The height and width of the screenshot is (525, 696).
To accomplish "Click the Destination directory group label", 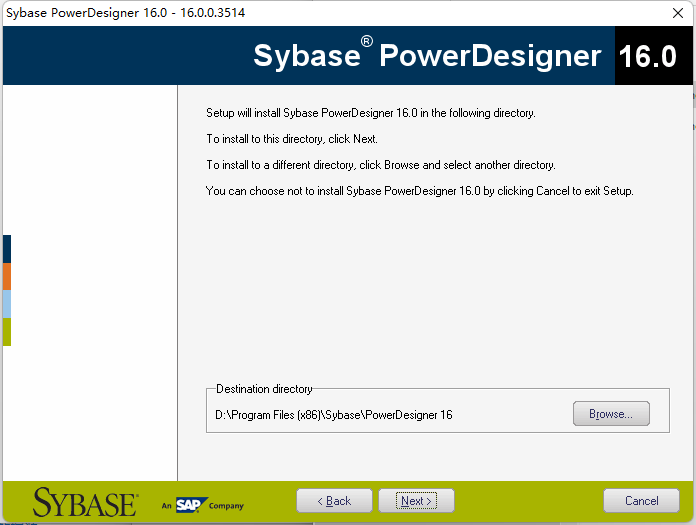I will [x=264, y=389].
